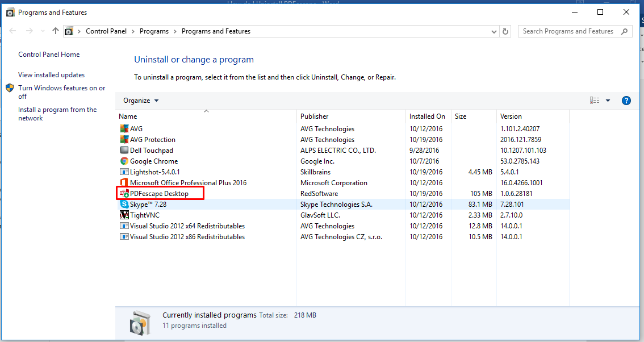The image size is (644, 342).
Task: Open Turn Windows features on or off
Action: coord(61,92)
